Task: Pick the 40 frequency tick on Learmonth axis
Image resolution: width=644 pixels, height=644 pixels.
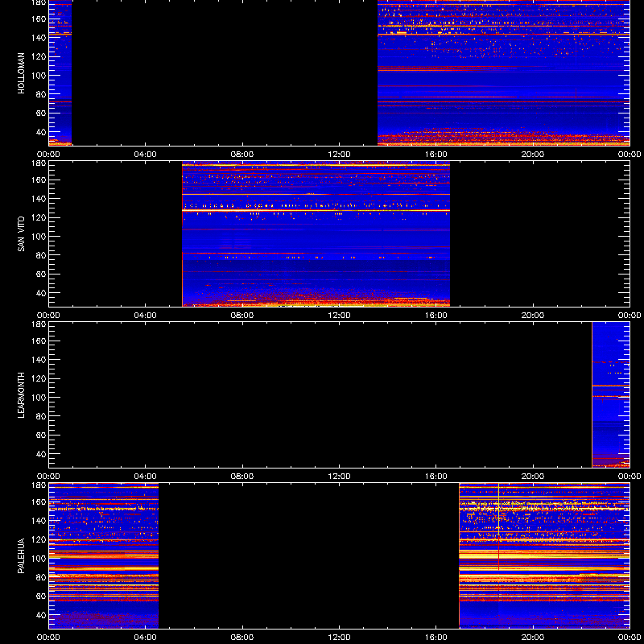Action: pos(42,454)
